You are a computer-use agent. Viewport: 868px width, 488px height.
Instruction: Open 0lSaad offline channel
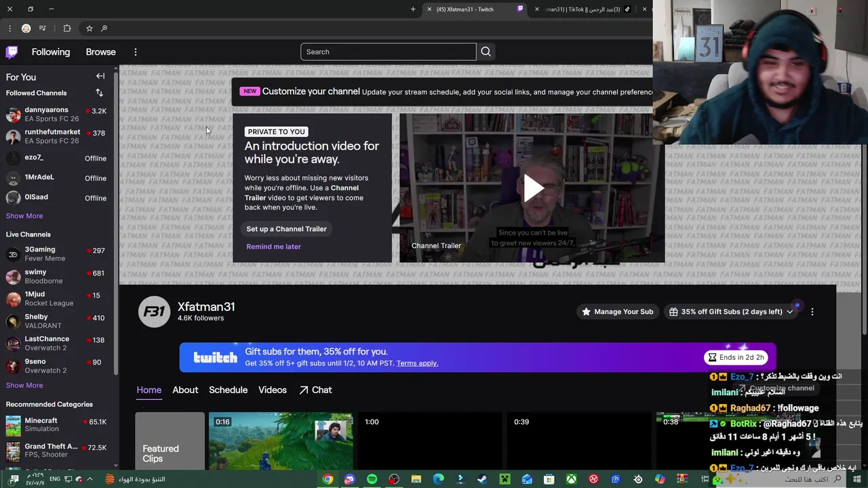coord(57,197)
